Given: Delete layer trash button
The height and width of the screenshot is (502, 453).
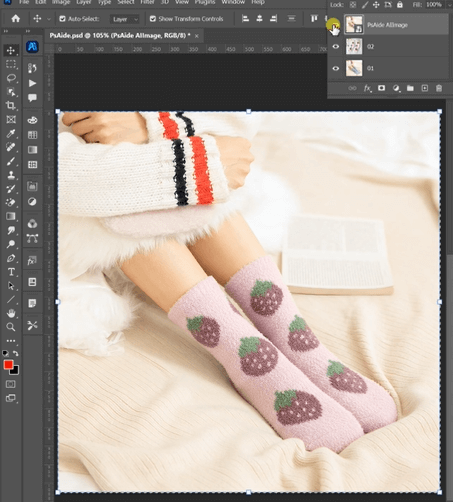Looking at the screenshot, I should pos(439,88).
